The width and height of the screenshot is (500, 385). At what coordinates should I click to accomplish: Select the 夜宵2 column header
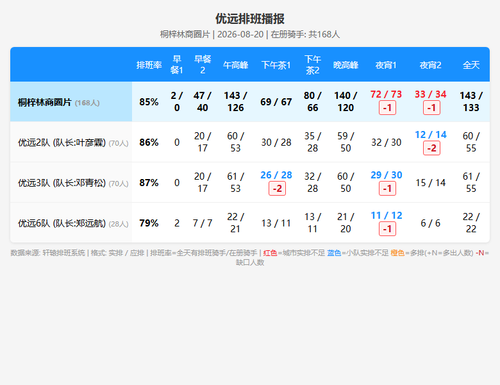430,65
